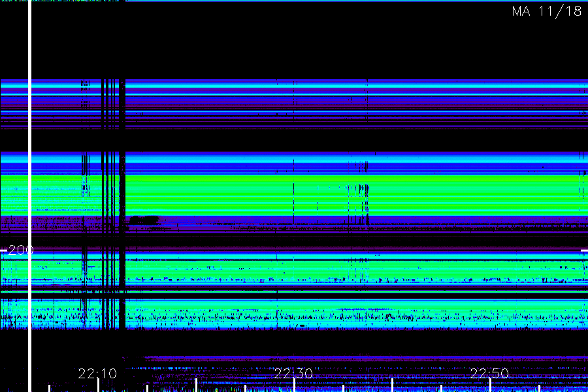Click the MA 11/18 date label
This screenshot has height=392, width=588.
[546, 11]
